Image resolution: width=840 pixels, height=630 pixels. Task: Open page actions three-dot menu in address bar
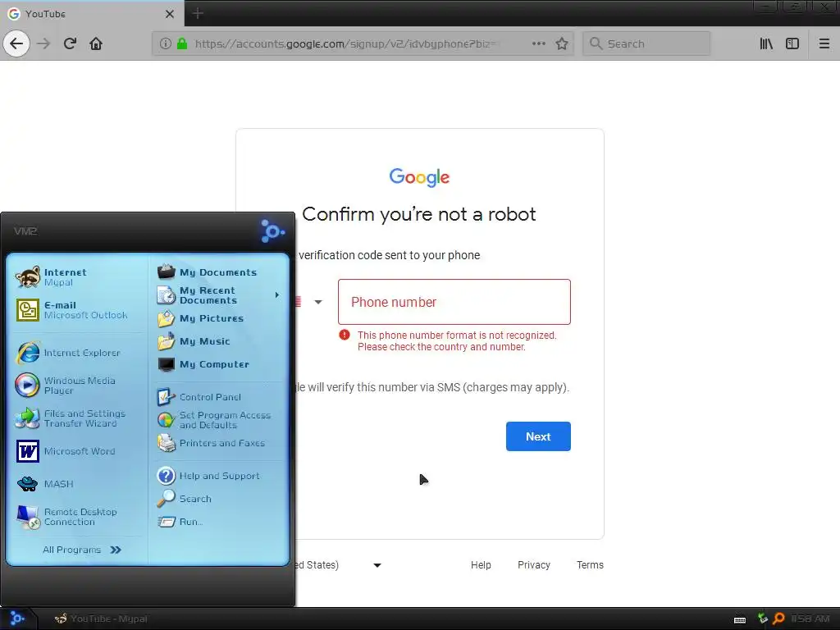[539, 43]
